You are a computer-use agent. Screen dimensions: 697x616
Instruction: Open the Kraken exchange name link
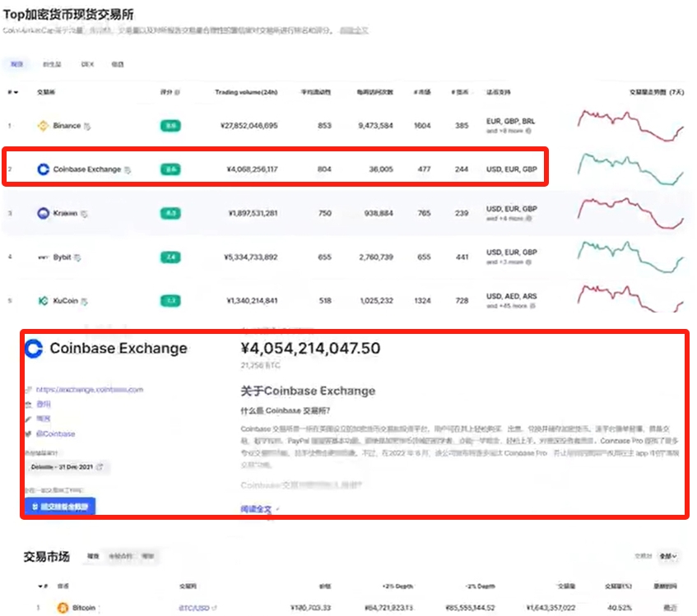point(65,213)
